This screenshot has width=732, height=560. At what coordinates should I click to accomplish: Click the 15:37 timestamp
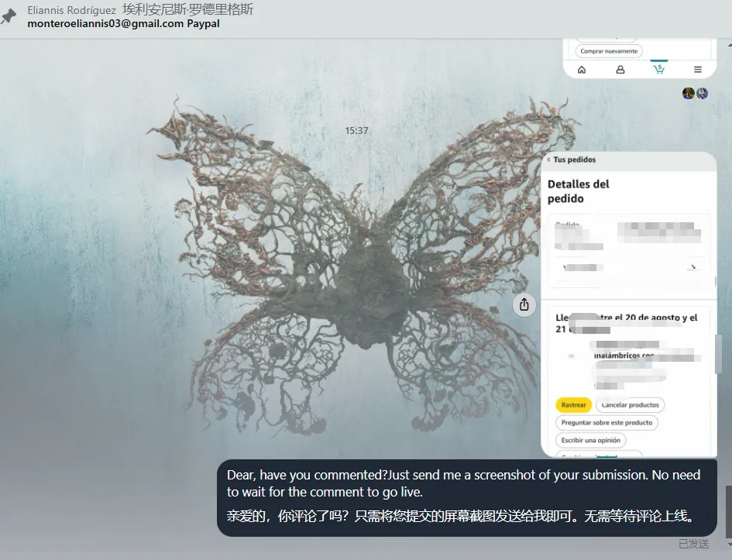coord(356,131)
